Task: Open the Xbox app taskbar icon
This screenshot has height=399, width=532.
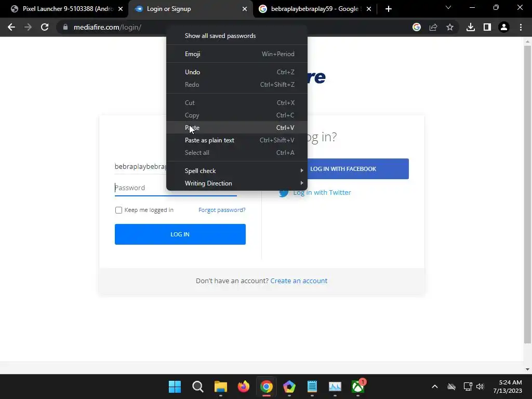Action: pyautogui.click(x=358, y=387)
